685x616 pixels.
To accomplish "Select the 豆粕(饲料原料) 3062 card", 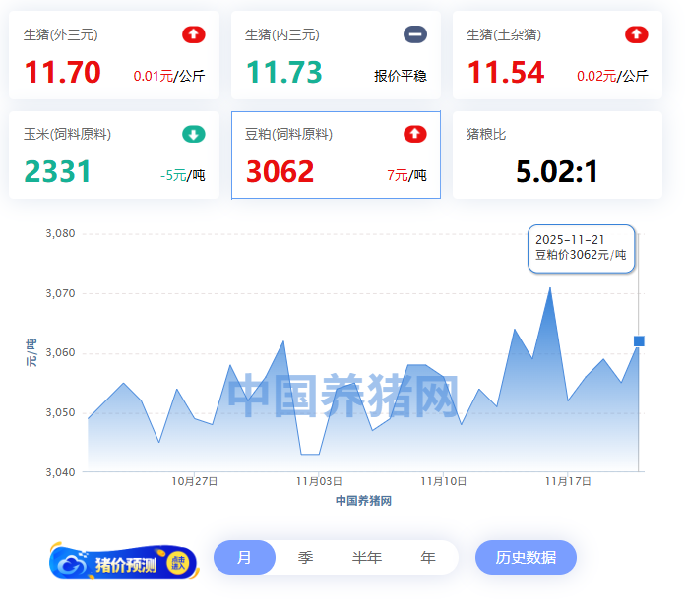I will click(x=335, y=155).
